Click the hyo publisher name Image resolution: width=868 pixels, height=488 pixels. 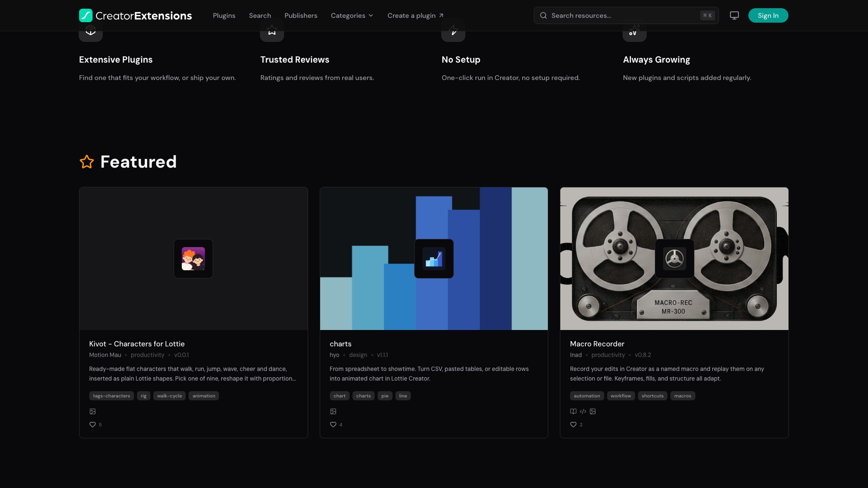(335, 355)
